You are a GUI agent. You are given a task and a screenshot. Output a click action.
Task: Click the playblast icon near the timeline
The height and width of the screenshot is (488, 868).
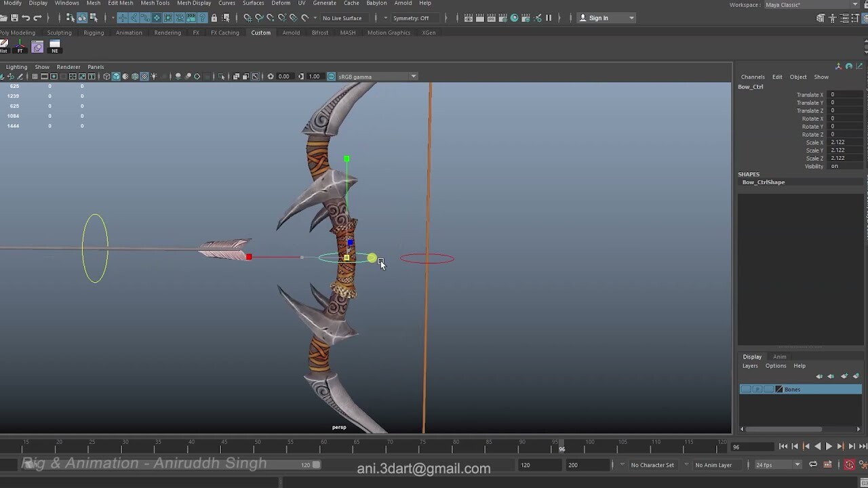tap(828, 464)
